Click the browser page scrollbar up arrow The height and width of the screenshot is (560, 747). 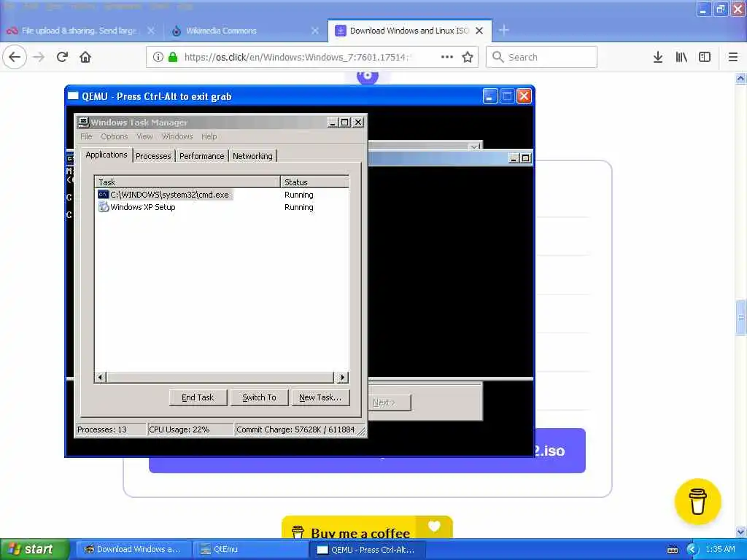(741, 78)
